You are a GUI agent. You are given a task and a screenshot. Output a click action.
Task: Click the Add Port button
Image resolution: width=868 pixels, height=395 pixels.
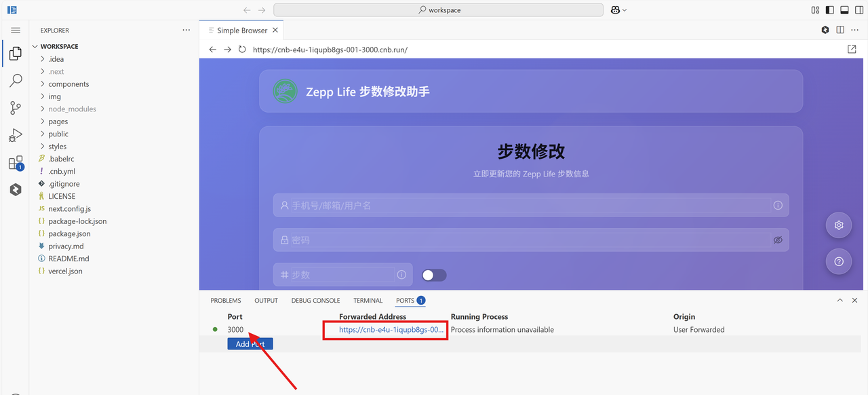(x=250, y=344)
